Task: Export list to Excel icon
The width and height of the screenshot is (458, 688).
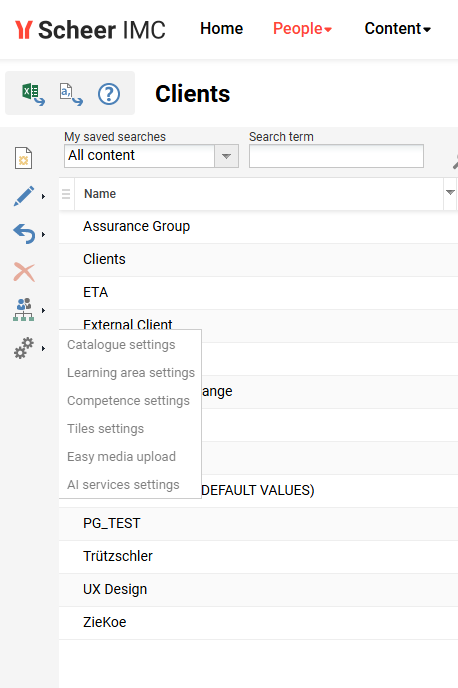Action: (x=33, y=94)
